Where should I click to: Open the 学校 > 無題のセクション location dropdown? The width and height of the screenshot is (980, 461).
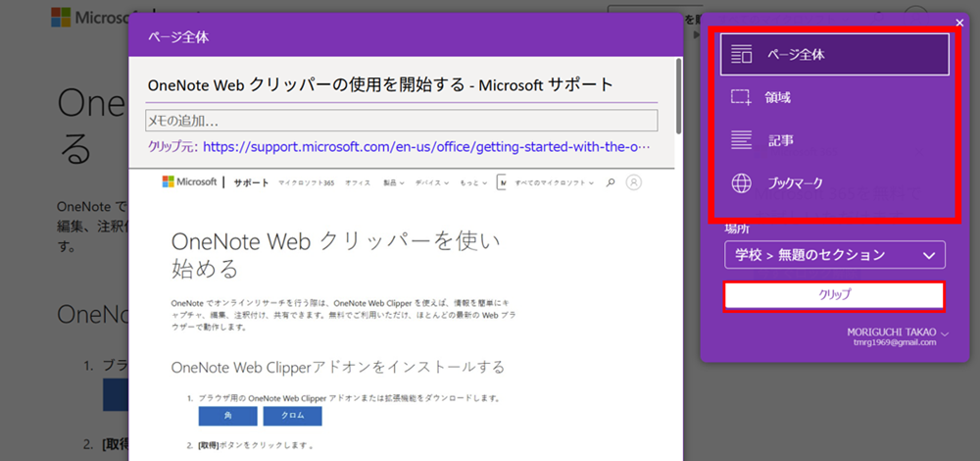(834, 255)
